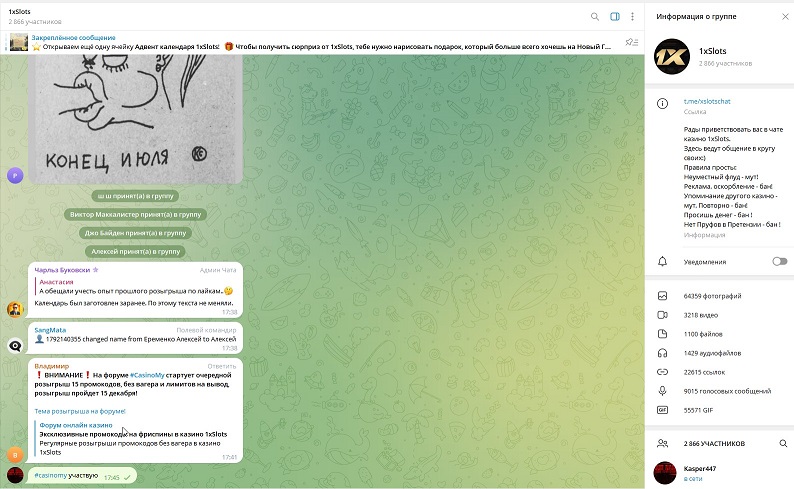The height and width of the screenshot is (489, 794).
Task: Search group members with magnifier icon
Action: [x=783, y=443]
